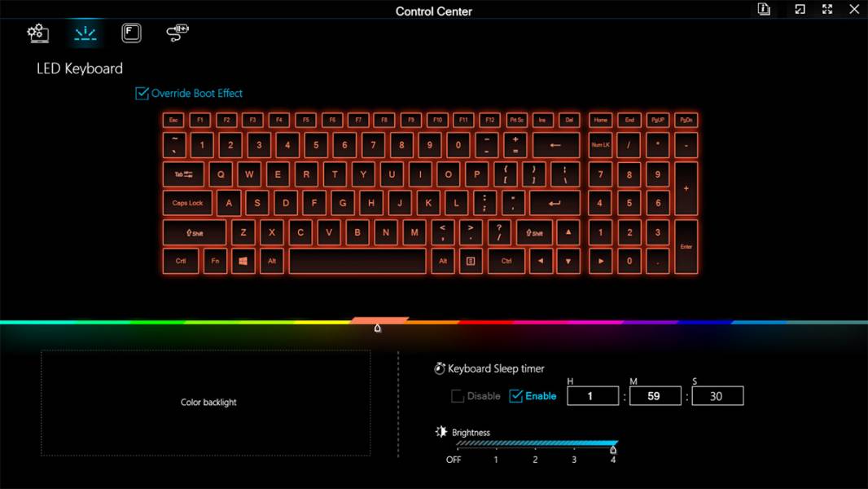Screen dimensions: 868x489
Task: Open the LED device cable tab icon
Action: [178, 33]
